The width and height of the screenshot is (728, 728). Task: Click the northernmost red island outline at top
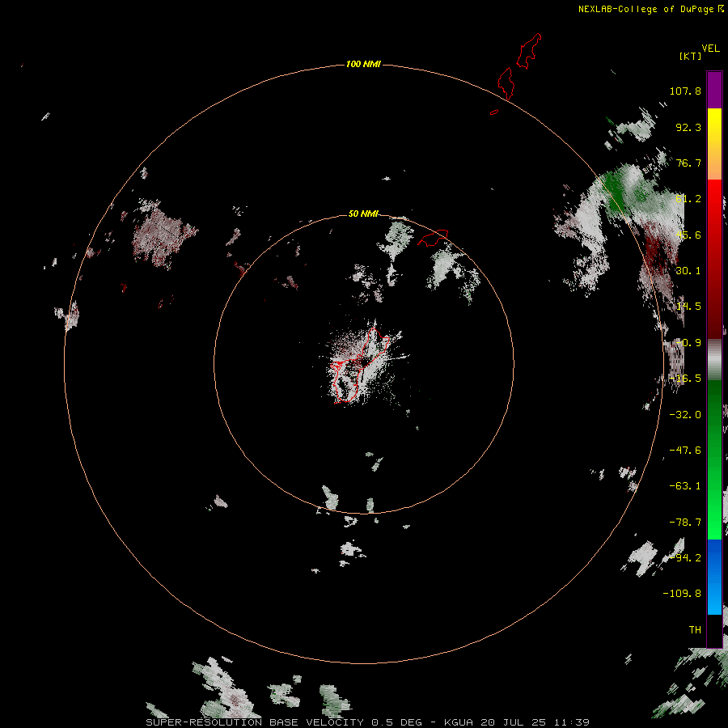[x=529, y=51]
